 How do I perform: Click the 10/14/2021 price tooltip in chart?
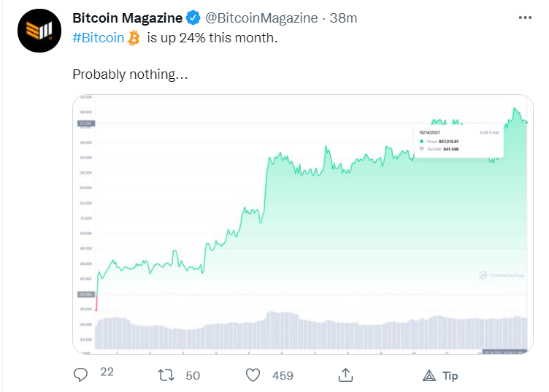[458, 141]
